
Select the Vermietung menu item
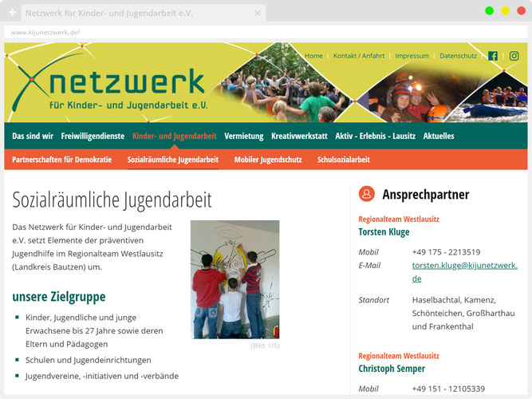[243, 136]
